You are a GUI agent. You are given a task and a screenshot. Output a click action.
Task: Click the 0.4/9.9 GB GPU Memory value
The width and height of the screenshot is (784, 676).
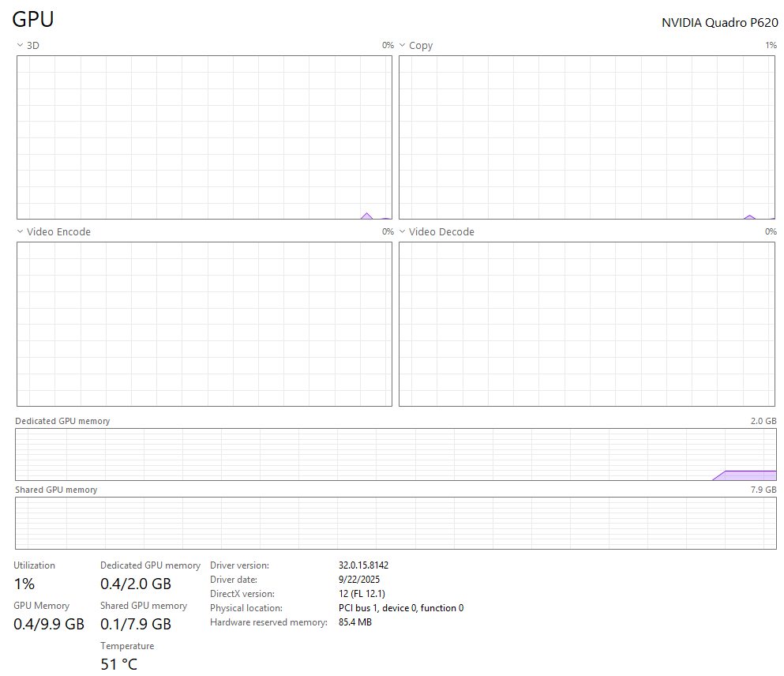[49, 625]
